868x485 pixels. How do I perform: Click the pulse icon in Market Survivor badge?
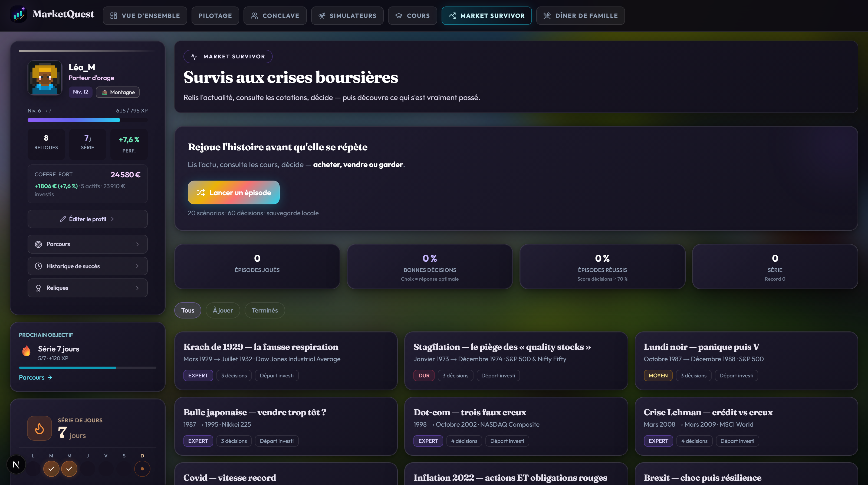(194, 57)
